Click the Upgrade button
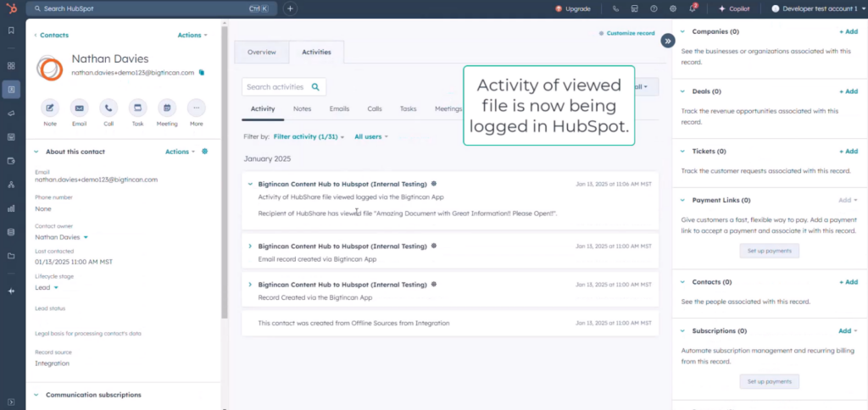 [573, 8]
